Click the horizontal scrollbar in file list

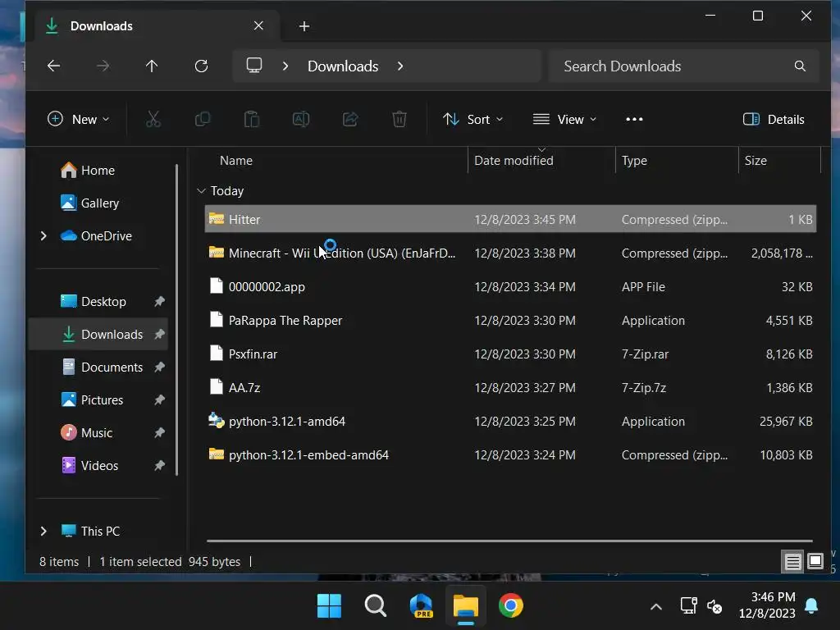[509, 541]
